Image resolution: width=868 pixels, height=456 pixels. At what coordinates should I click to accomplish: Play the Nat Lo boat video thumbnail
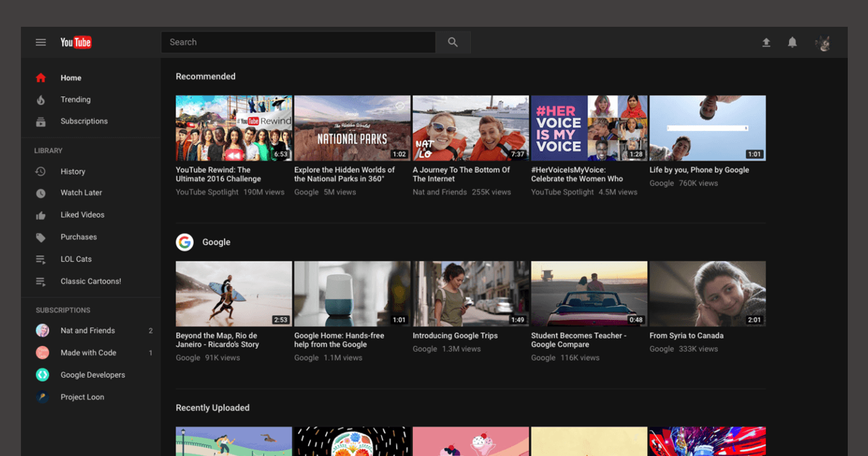click(471, 128)
